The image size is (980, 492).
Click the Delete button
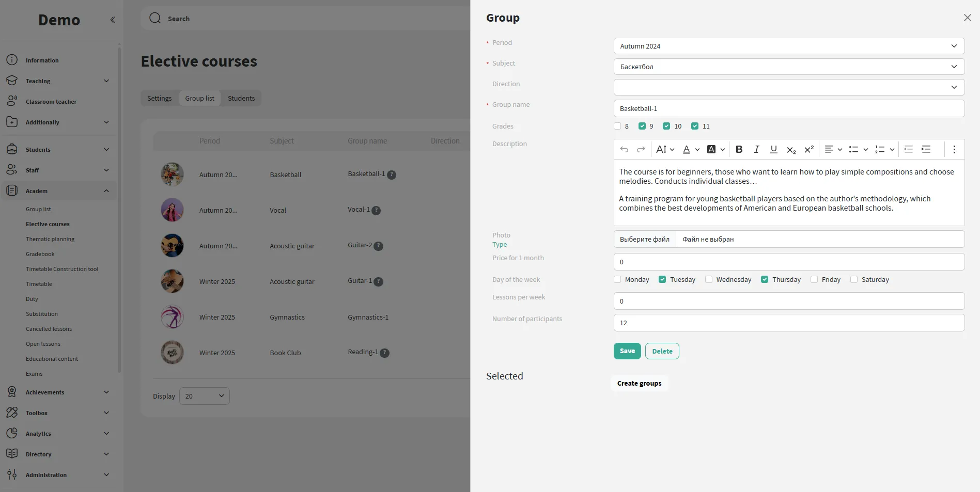pos(662,351)
